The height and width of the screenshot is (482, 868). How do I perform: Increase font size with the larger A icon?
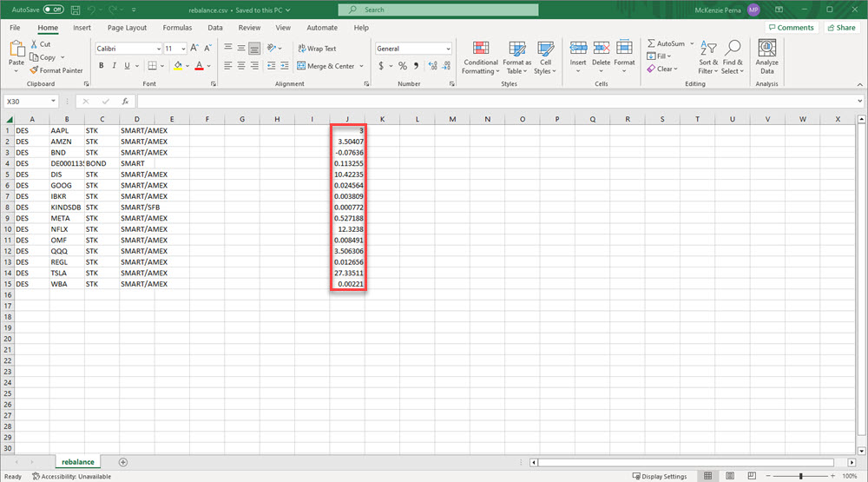click(194, 49)
